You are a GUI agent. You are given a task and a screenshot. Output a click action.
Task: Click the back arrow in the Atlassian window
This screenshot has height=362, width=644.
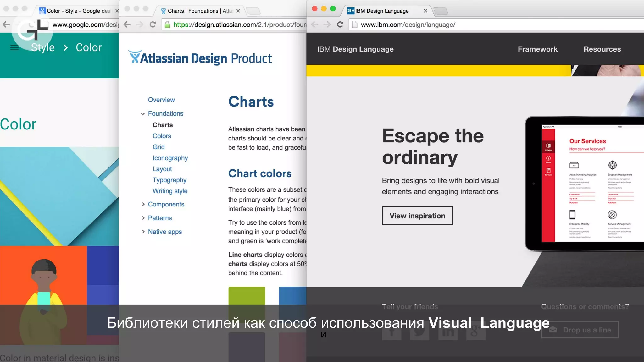tap(127, 25)
